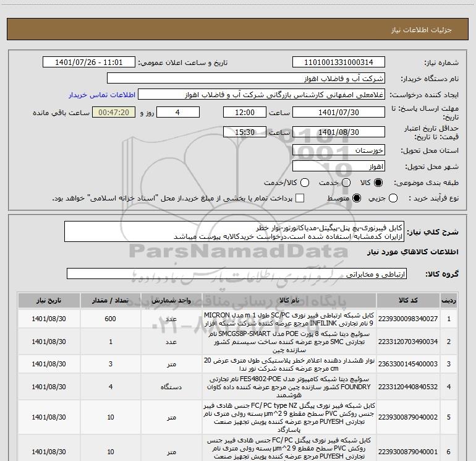Click unit دستگاه in row 4
Screen dimensions: 476x461
tap(171, 387)
